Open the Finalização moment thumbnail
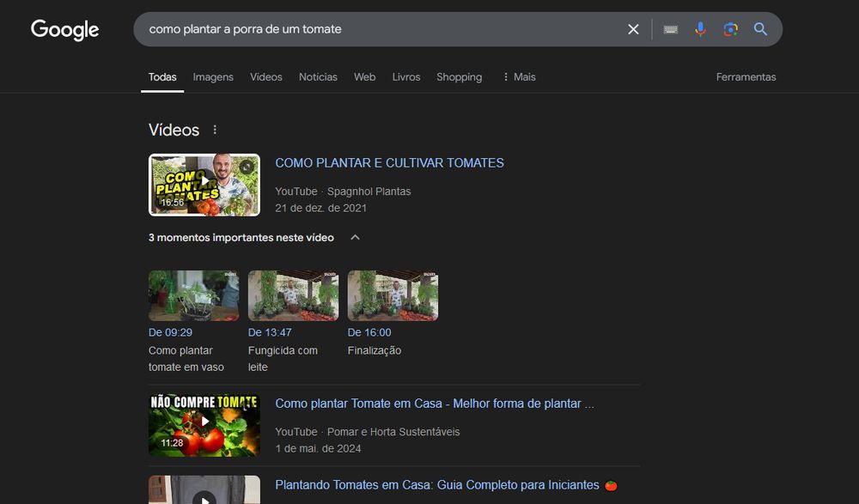This screenshot has width=859, height=504. (x=393, y=295)
